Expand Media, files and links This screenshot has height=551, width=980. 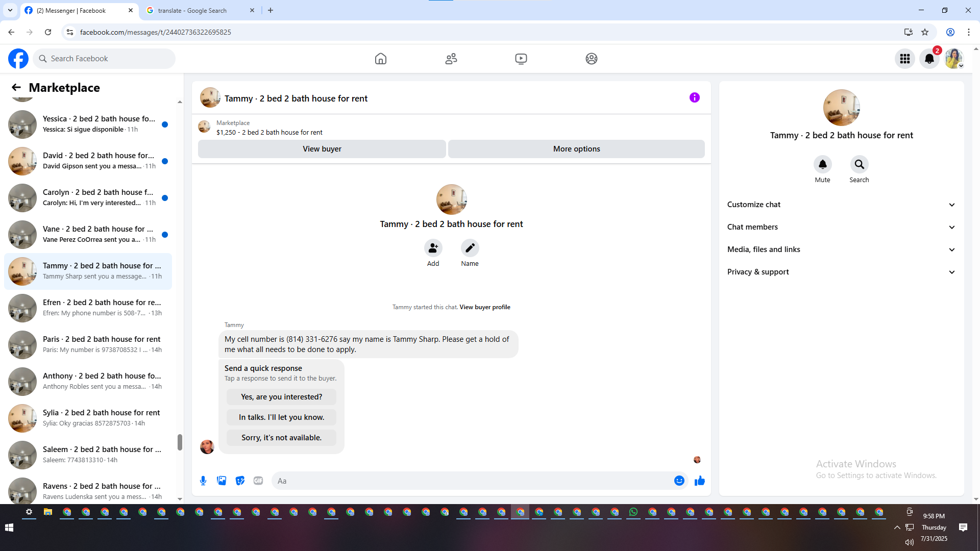[841, 249]
